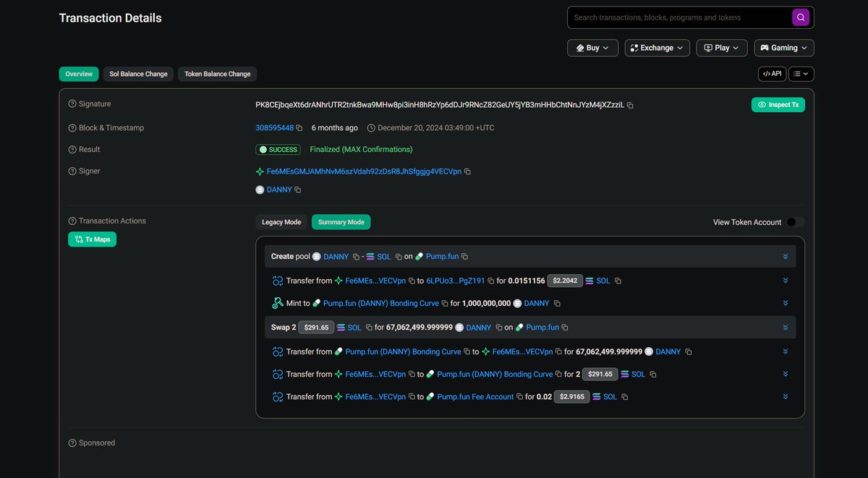Copy SOL token in Create pool row
Image resolution: width=868 pixels, height=478 pixels.
click(399, 257)
